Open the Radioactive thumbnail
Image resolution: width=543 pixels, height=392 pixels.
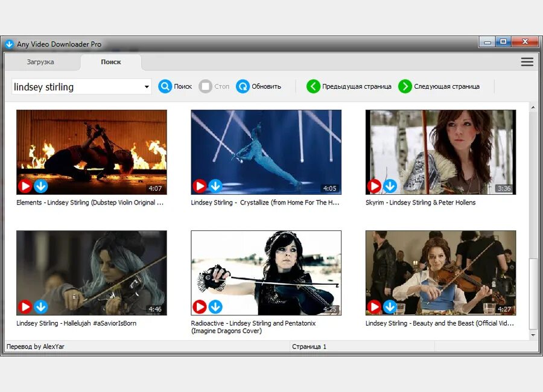tap(266, 273)
